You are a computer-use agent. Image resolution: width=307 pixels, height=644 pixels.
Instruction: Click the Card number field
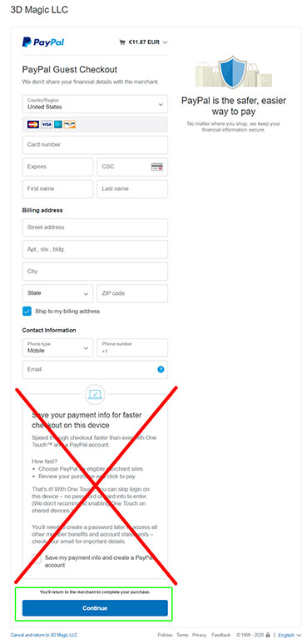point(95,145)
